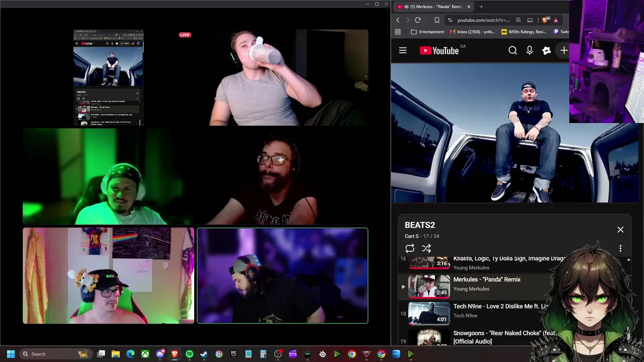Open Discord from the taskbar

(x=160, y=354)
